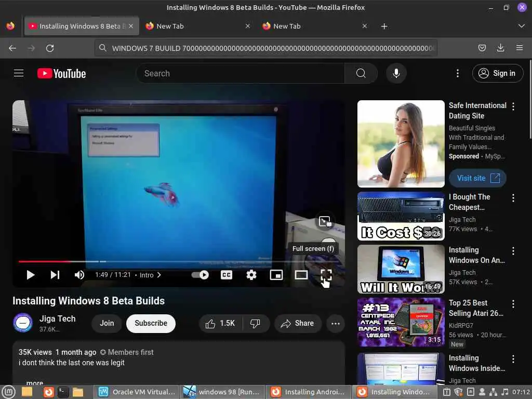Click the page vertical scrollbar
This screenshot has width=532, height=399.
530,99
